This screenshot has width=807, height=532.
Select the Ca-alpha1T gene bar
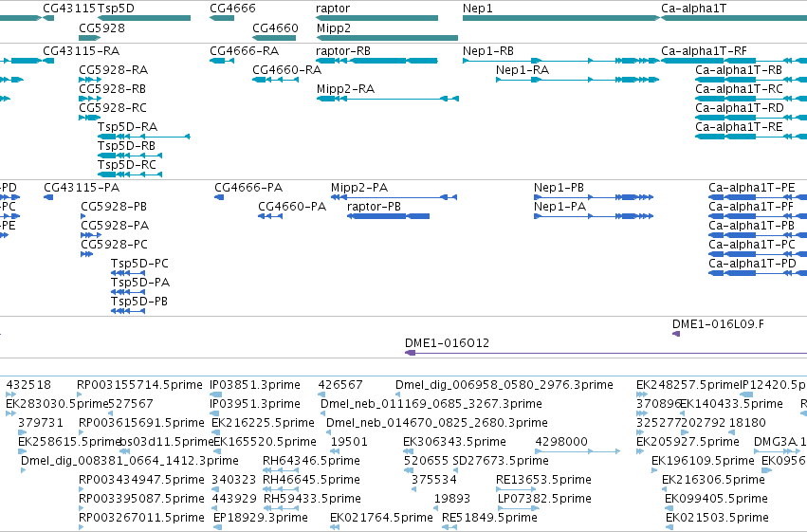pos(734,18)
